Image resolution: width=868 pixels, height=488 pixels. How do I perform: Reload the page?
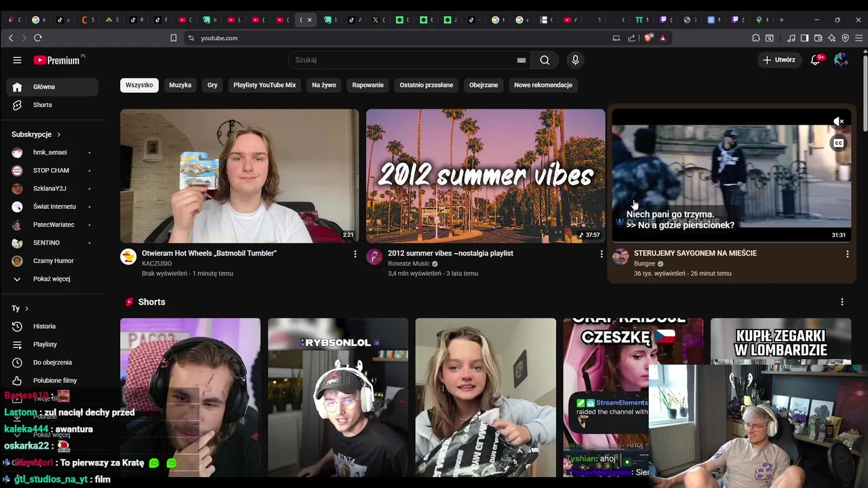pos(37,38)
